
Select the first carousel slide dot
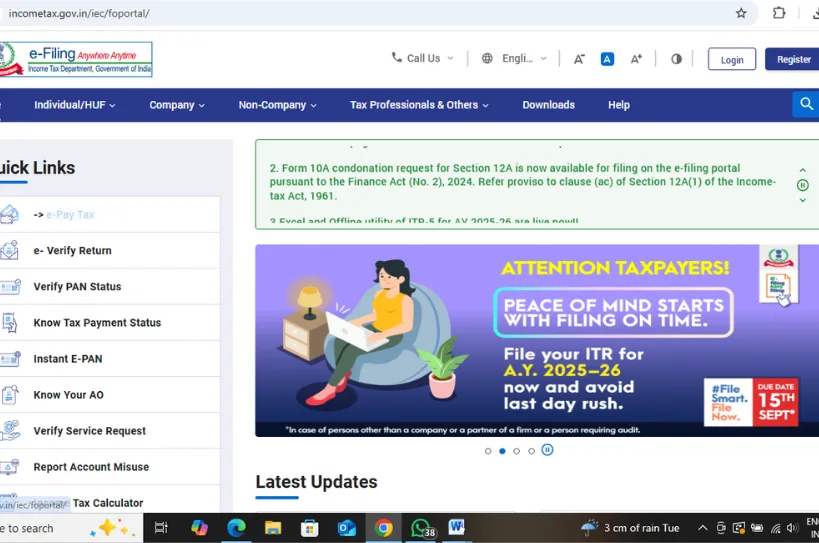(x=488, y=451)
